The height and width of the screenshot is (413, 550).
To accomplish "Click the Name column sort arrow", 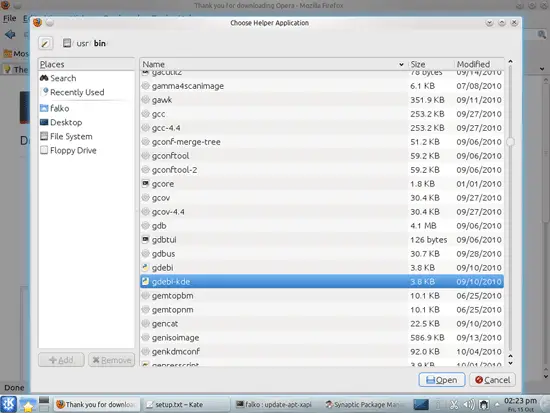I will (401, 65).
